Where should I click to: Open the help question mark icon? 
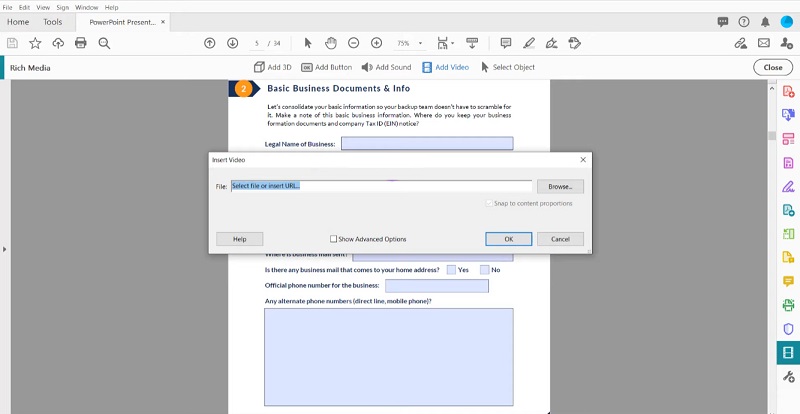point(744,22)
